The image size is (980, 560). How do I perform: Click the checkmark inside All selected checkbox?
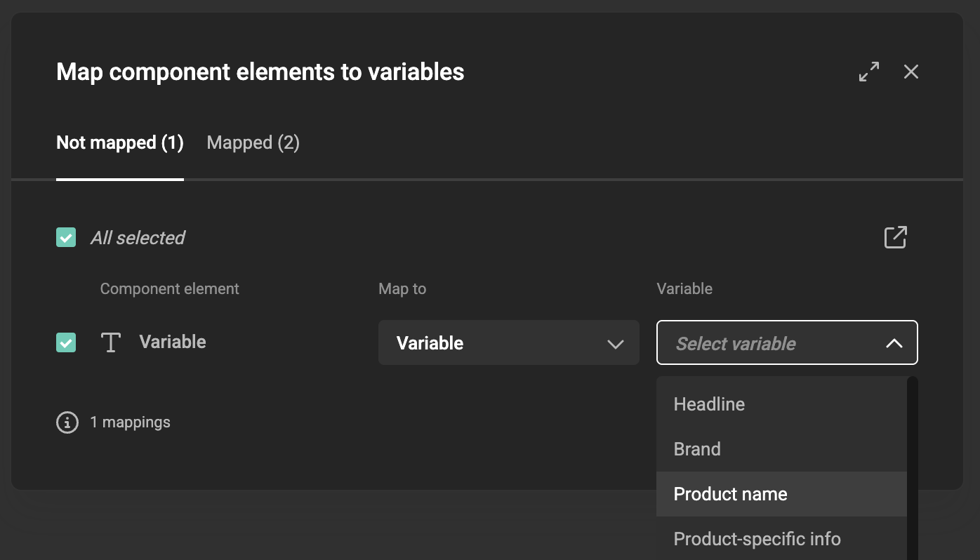point(65,237)
